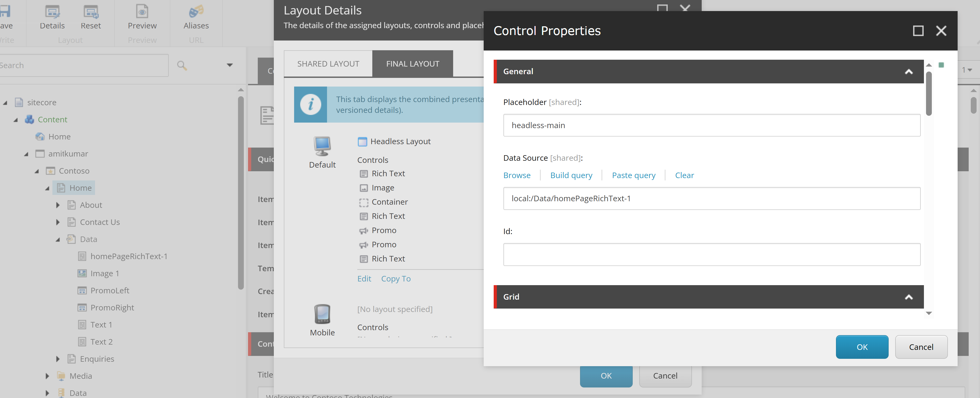This screenshot has height=398, width=980.
Task: Click the content tree scrollbar thumb
Action: tap(240, 193)
